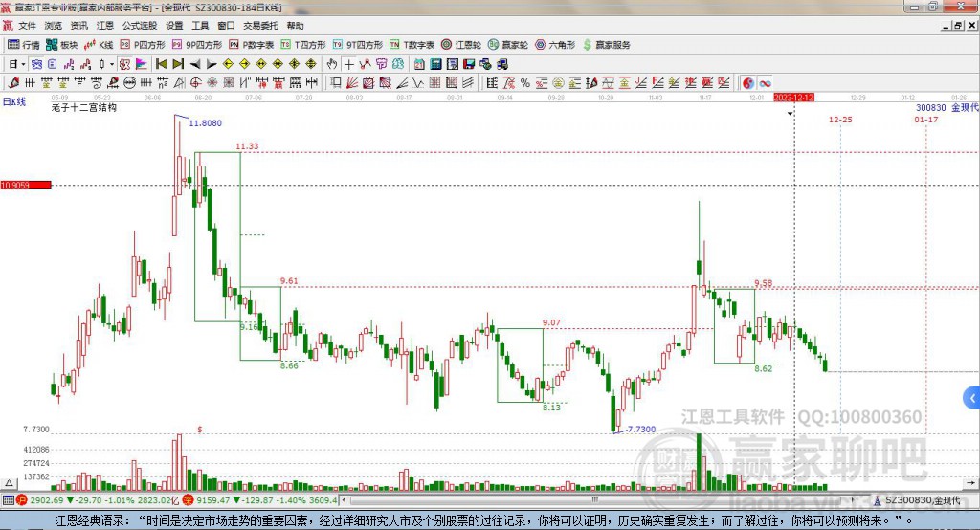Jump to last bar with skip-forward icon

coord(178,64)
